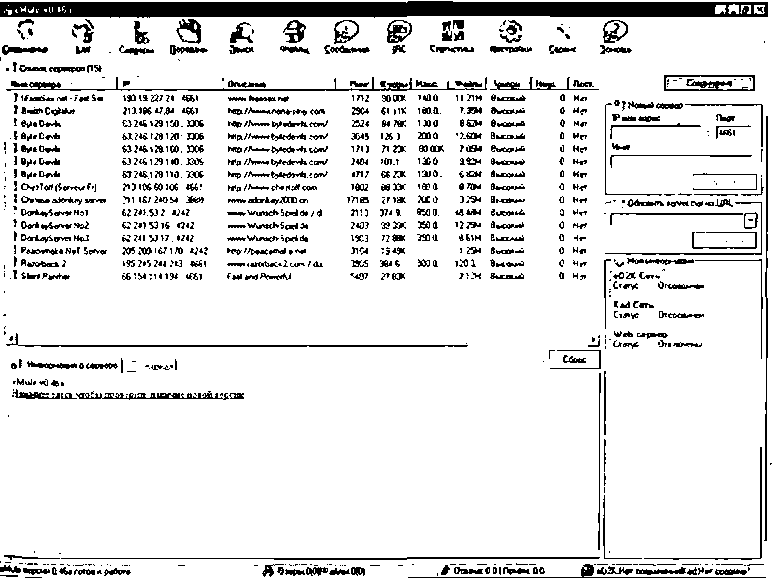Click the upload/download speed icon in status bar

(445, 571)
